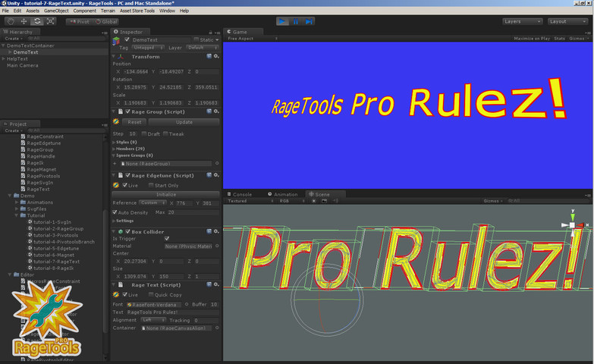Open the Free Aspect dropdown
This screenshot has height=364, width=594.
point(253,38)
